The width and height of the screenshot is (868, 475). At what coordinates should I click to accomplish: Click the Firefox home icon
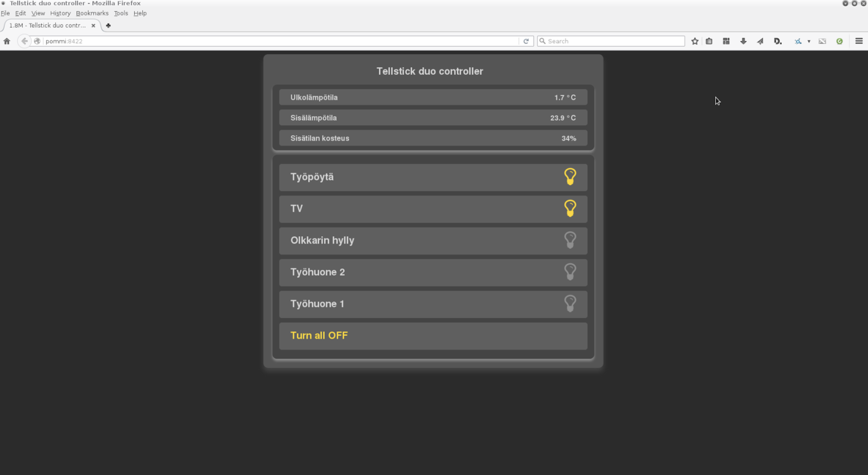tap(7, 41)
